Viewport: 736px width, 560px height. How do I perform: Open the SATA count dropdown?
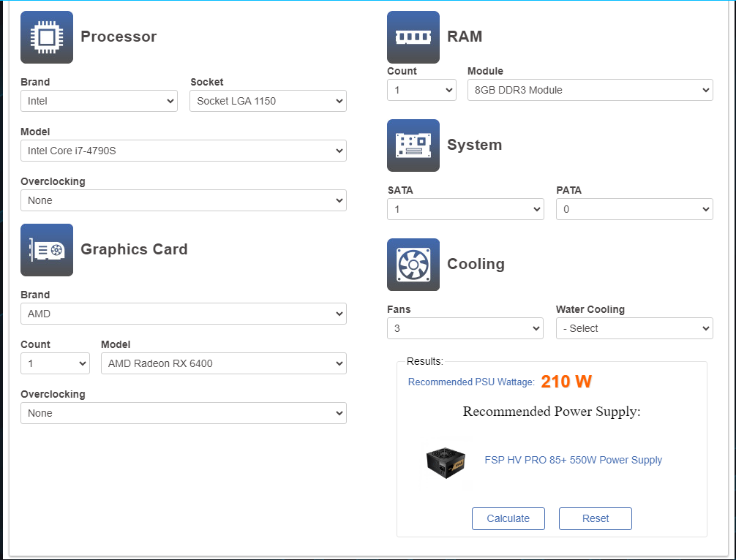click(x=465, y=209)
